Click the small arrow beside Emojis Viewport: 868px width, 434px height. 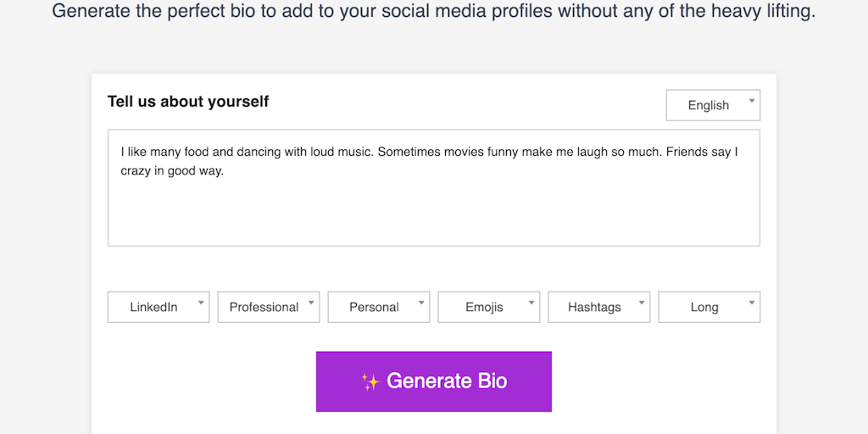point(531,302)
